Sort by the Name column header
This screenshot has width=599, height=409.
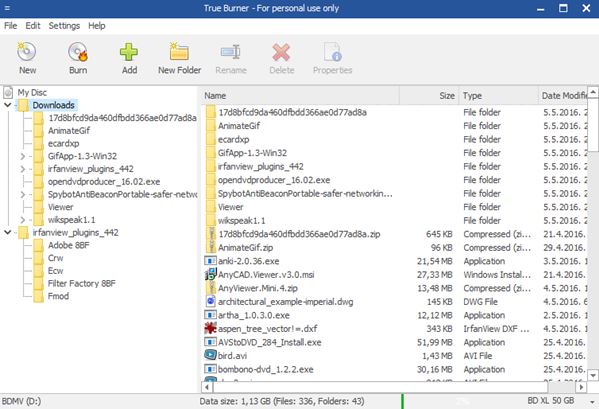coord(300,95)
